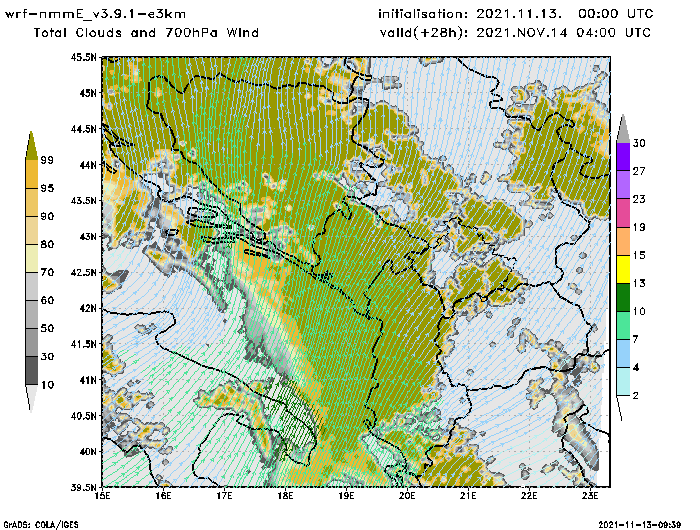Viewport: 700px width, 530px height.
Task: Select the 10–30 darkest grey cloud swatch
Action: point(32,371)
